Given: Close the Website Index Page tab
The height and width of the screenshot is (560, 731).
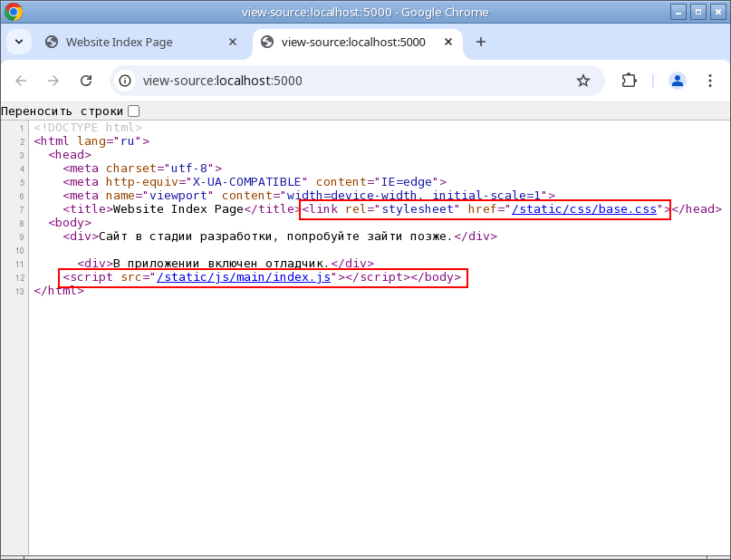Looking at the screenshot, I should pos(233,42).
